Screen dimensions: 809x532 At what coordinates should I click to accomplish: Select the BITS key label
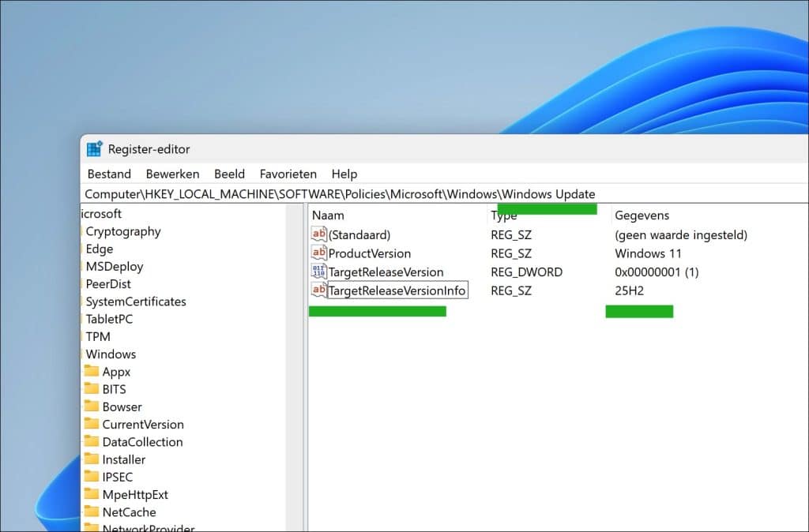114,389
